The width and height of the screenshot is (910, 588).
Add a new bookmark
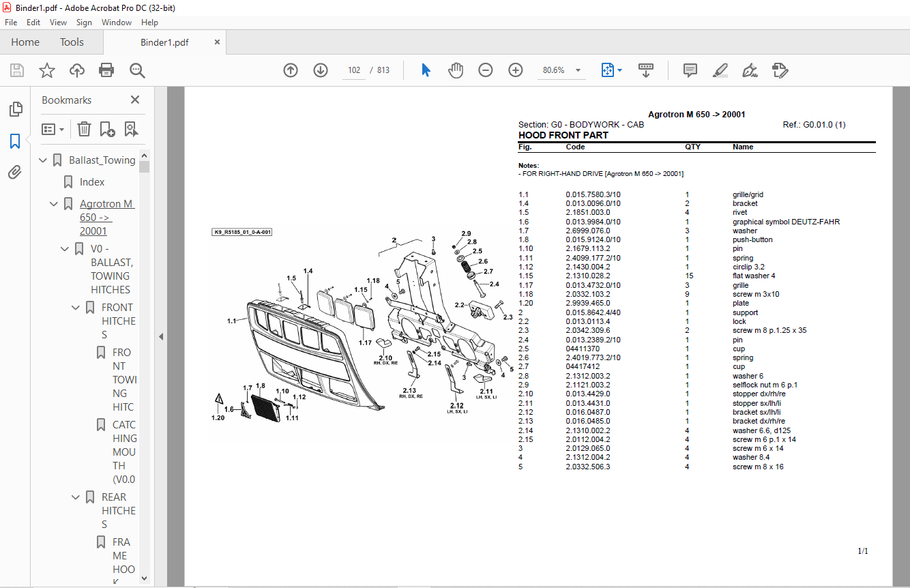107,129
